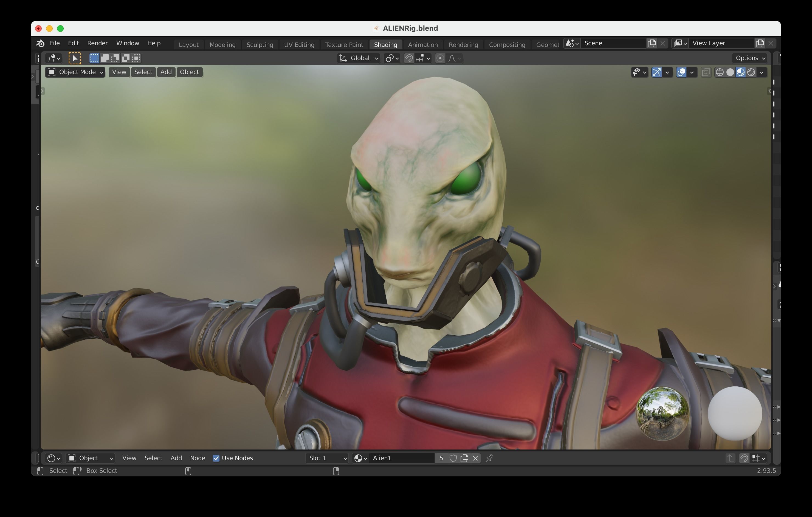Switch to the Rendering workspace tab
The image size is (812, 517).
pos(463,44)
